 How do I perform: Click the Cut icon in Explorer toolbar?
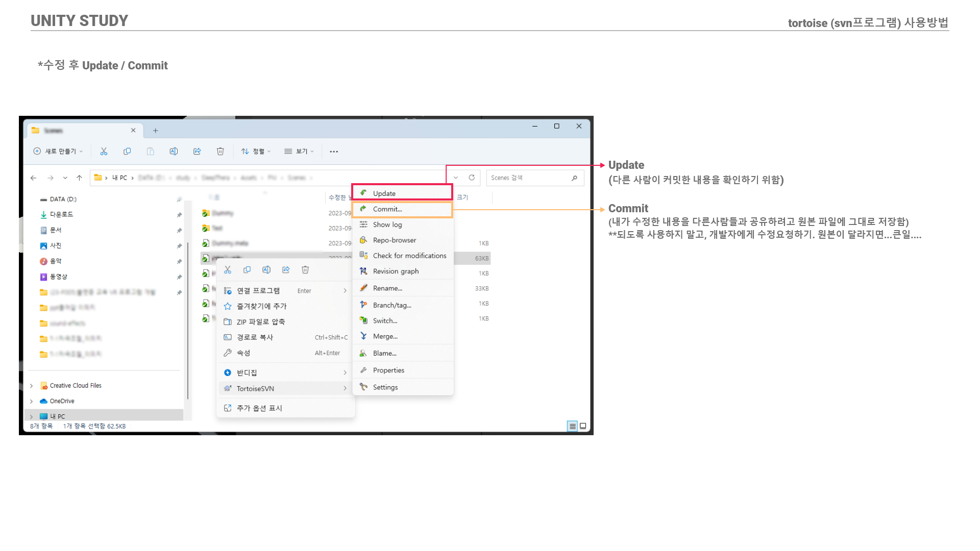coord(104,152)
